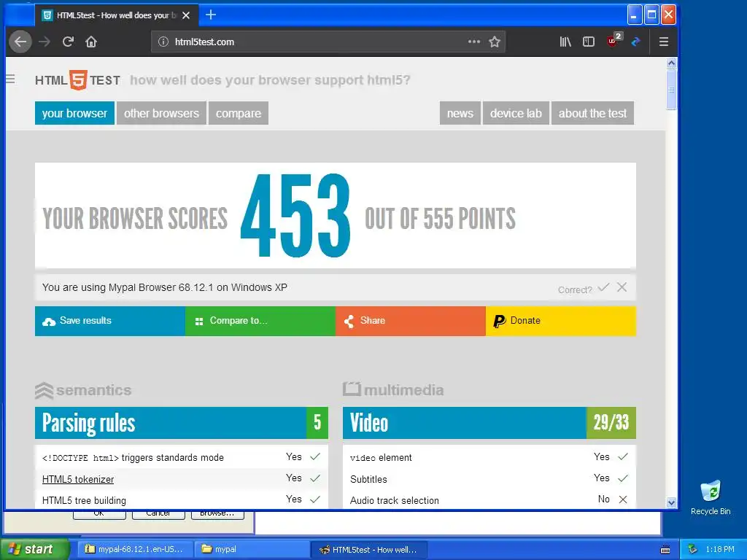Screen dimensions: 747x560
Task: Click the 'Subtitles' row
Action: point(489,478)
